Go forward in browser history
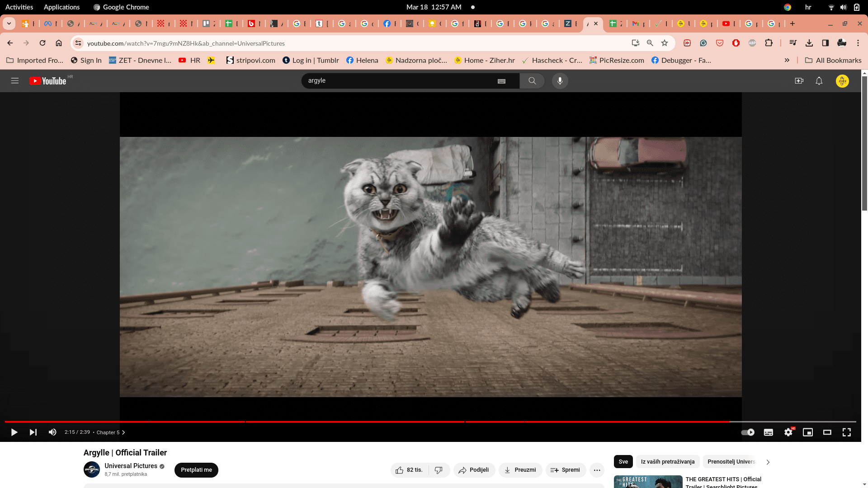Viewport: 868px width, 488px height. 26,43
